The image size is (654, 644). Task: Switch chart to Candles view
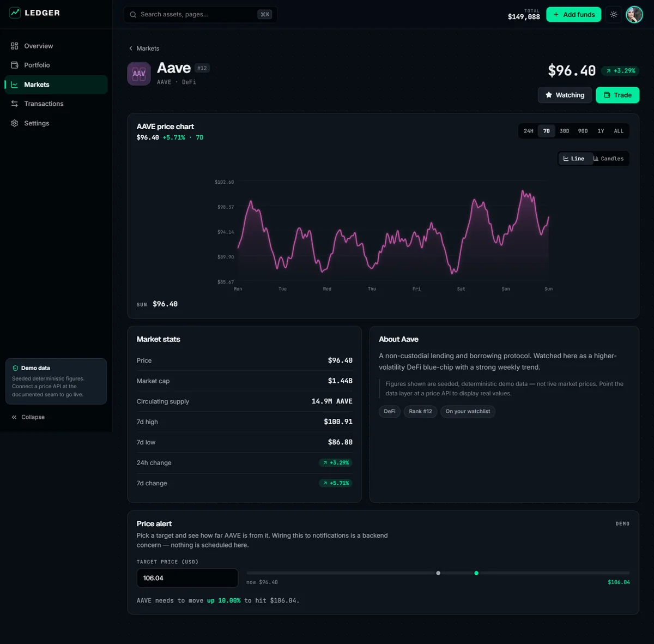tap(609, 159)
